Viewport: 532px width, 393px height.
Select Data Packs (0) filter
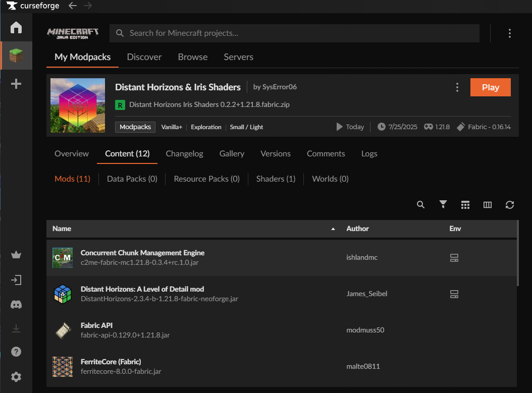tap(132, 179)
